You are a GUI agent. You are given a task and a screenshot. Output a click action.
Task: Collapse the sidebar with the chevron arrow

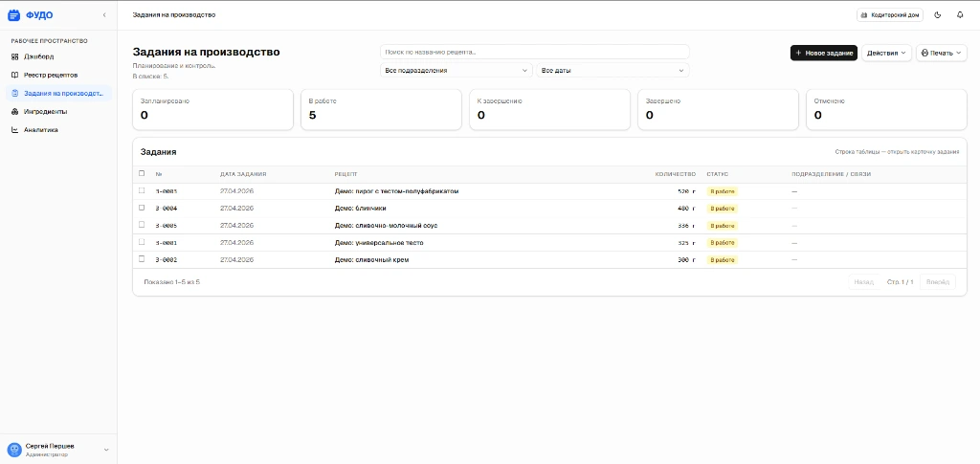pos(104,15)
